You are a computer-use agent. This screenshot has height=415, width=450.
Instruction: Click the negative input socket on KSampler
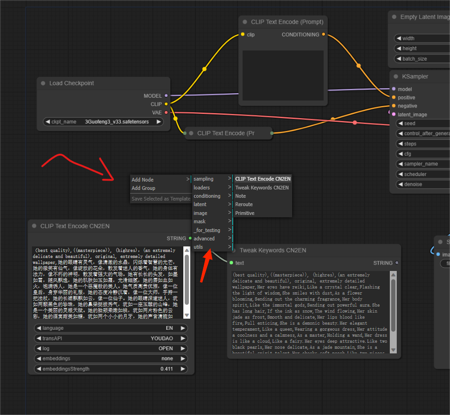tap(394, 106)
